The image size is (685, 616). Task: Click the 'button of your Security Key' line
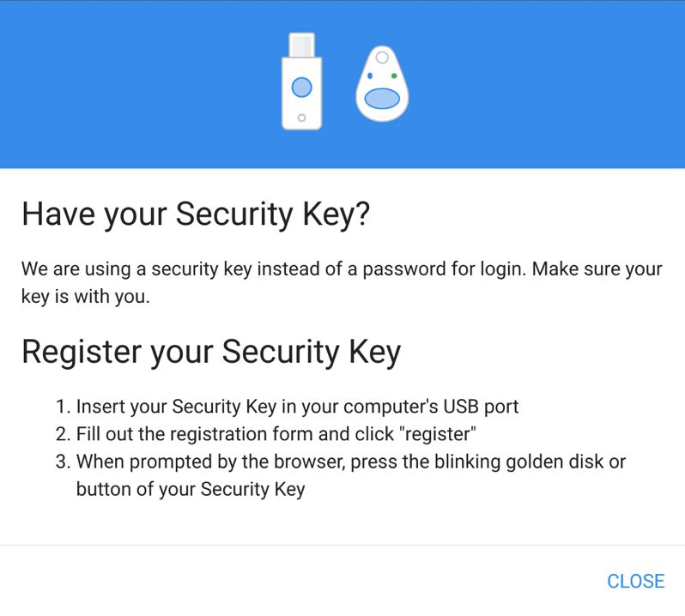[x=191, y=489]
